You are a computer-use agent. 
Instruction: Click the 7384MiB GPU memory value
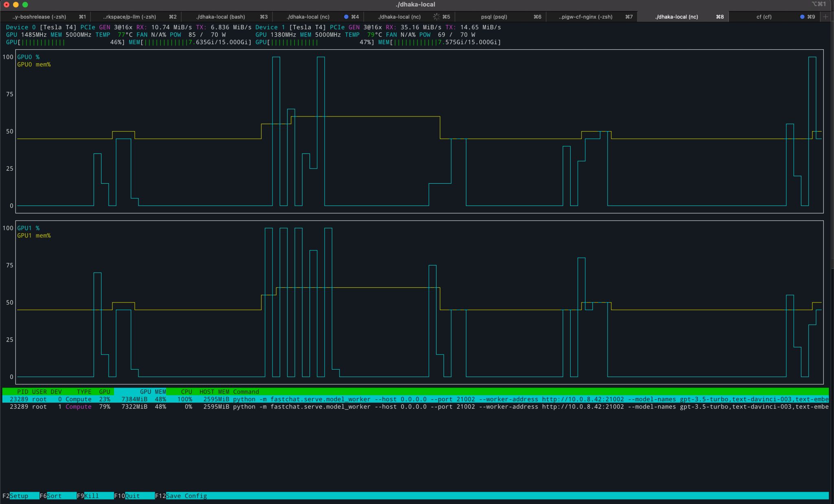[134, 399]
